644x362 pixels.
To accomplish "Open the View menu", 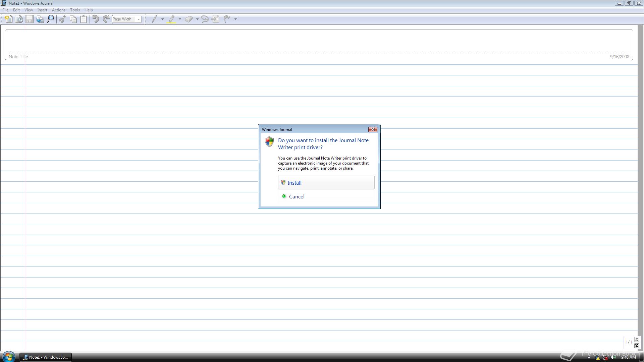I will click(29, 10).
